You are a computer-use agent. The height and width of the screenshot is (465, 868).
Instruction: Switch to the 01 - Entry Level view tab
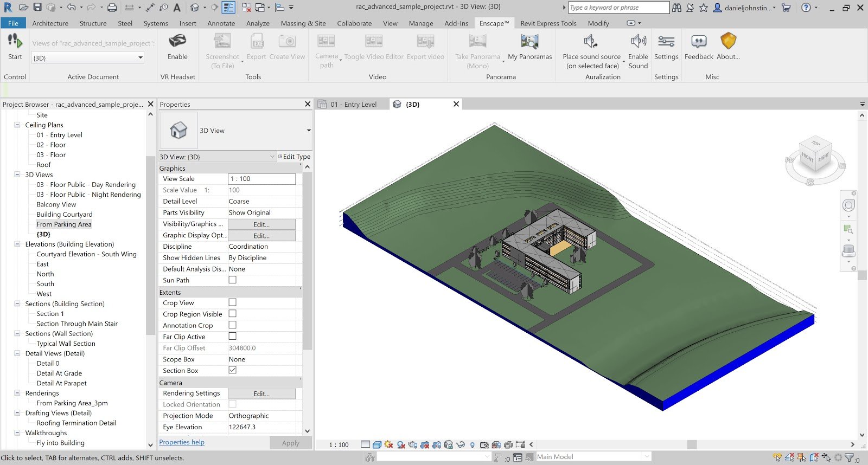(x=353, y=104)
